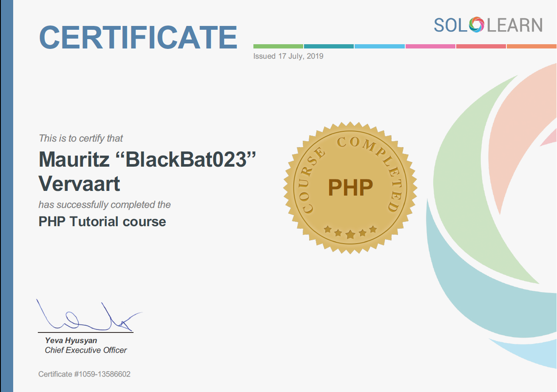Click the large CERTIFICATE heading
The image size is (557, 392).
tap(138, 37)
